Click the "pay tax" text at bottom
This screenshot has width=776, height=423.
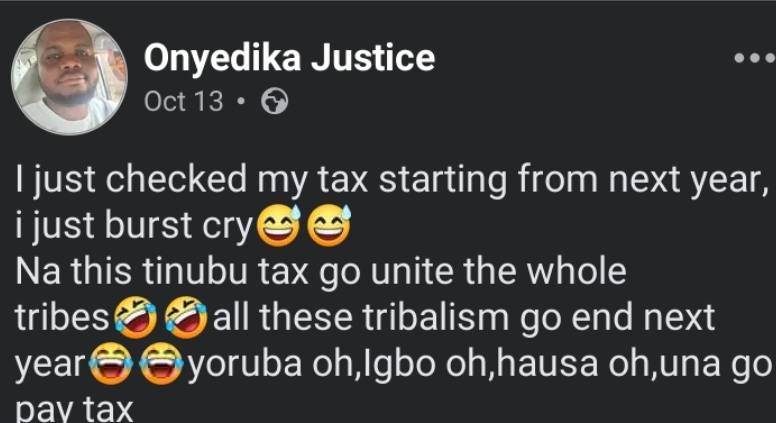(75, 411)
